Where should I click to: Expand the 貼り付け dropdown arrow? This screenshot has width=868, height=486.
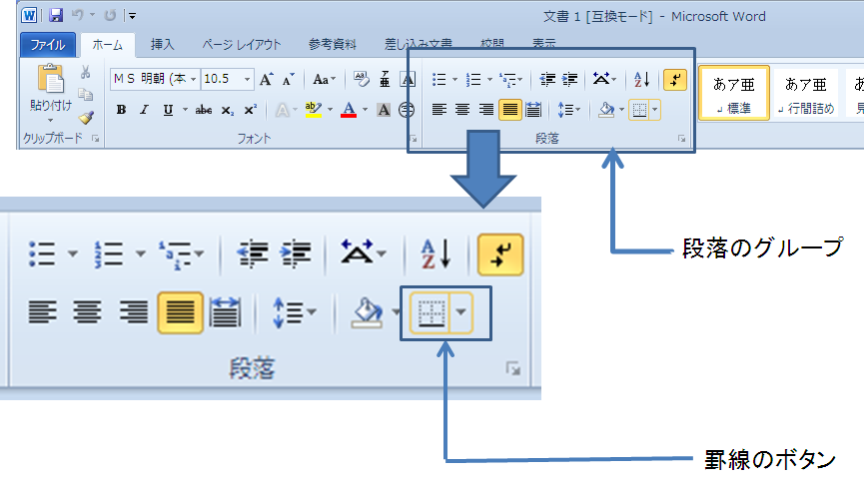pyautogui.click(x=50, y=120)
